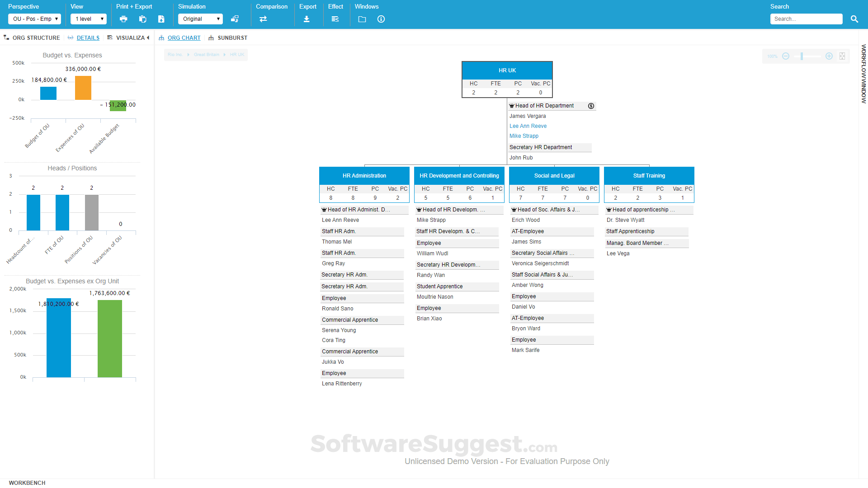Click the Lee Ann Reeve link
The height and width of the screenshot is (488, 868).
point(528,126)
